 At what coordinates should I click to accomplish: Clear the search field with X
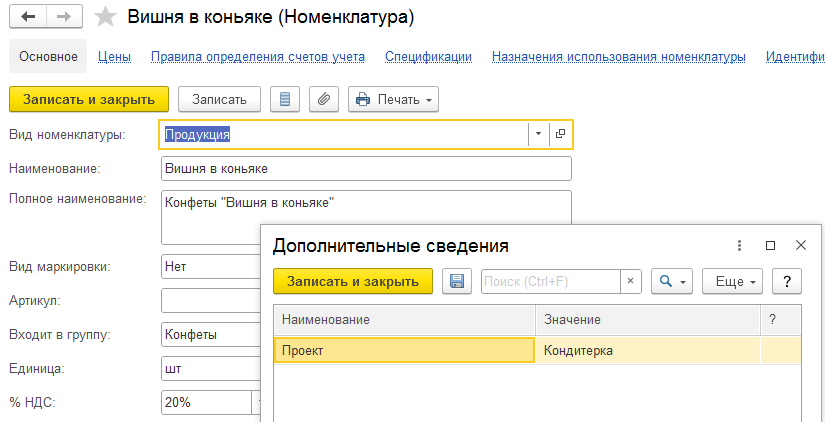[631, 282]
